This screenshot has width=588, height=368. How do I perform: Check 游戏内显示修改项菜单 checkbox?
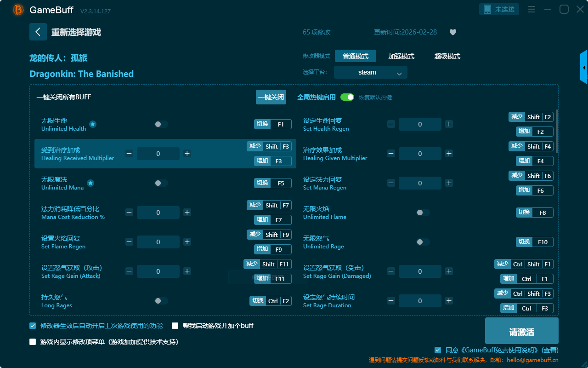(33, 342)
